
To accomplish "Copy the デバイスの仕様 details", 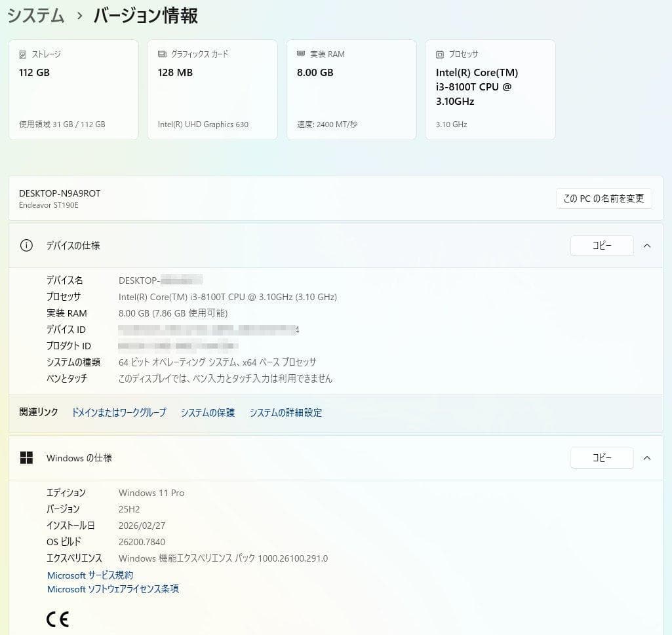I will coord(602,246).
